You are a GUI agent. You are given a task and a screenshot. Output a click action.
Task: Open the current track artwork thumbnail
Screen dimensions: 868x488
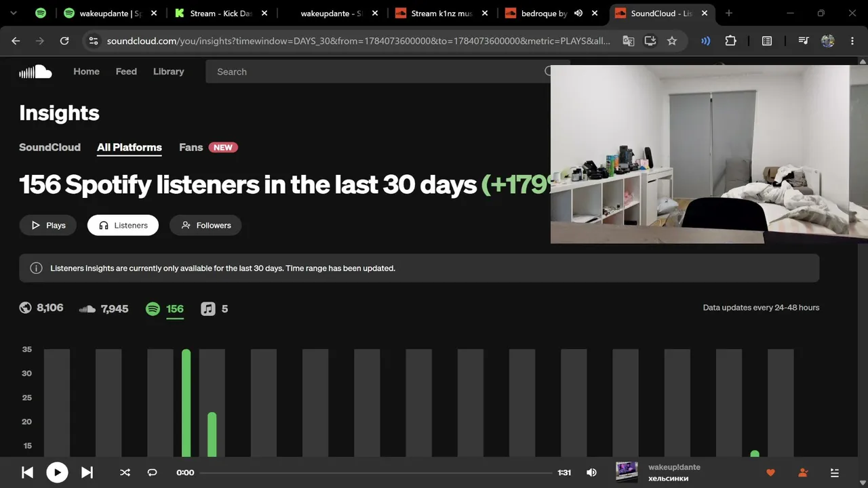click(x=627, y=472)
